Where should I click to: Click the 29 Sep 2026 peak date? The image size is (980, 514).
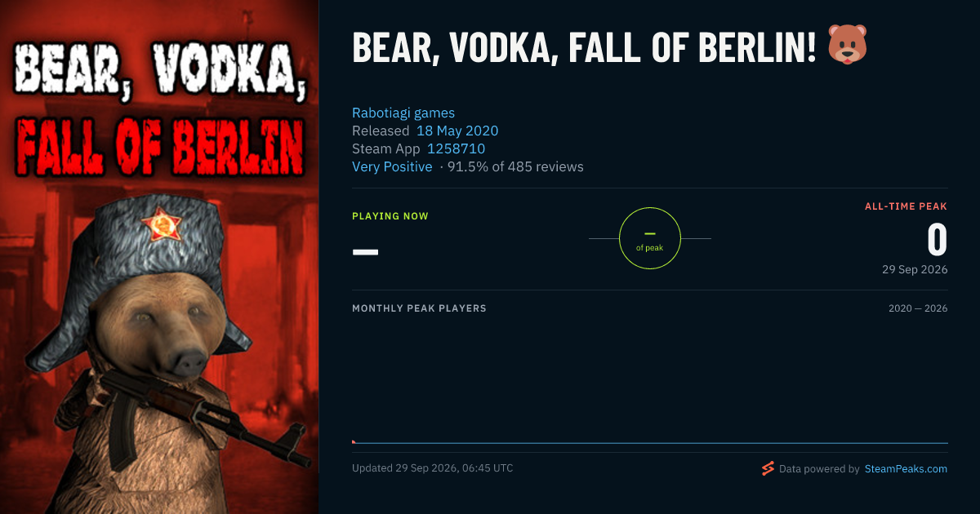[915, 269]
